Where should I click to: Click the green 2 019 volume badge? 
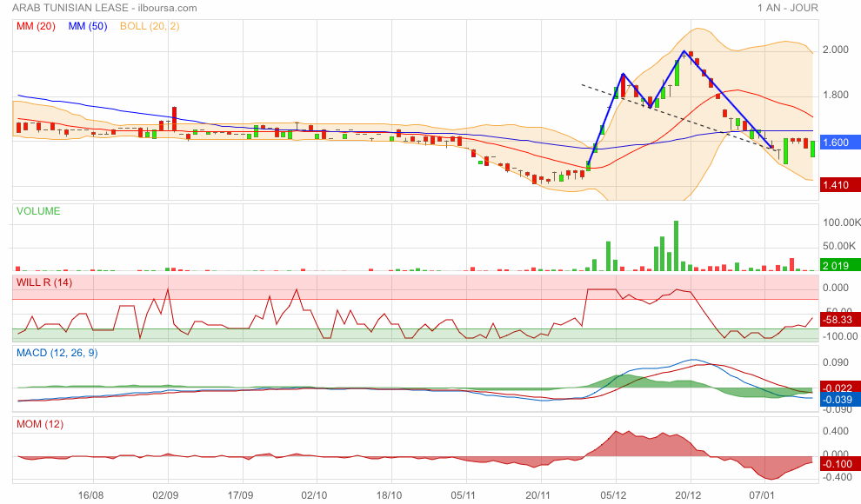click(839, 265)
